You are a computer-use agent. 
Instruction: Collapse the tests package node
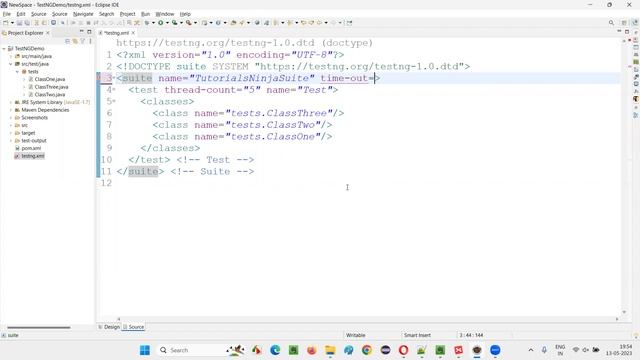pos(18,72)
